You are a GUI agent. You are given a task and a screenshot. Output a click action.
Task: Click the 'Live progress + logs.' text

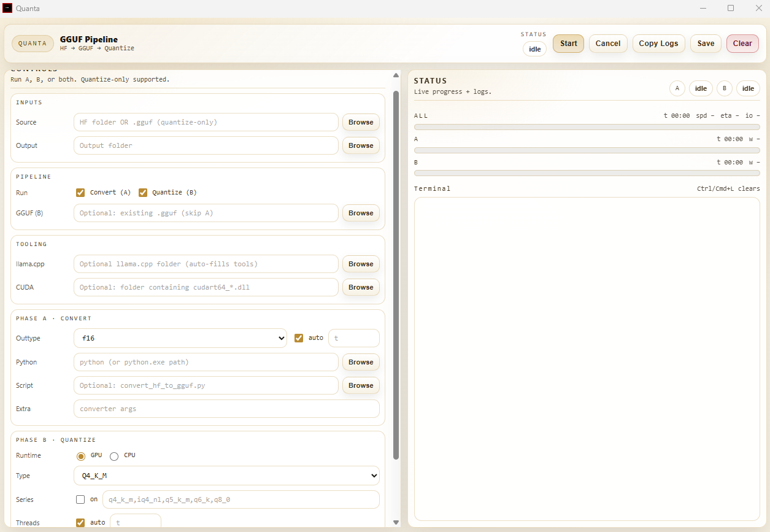453,91
